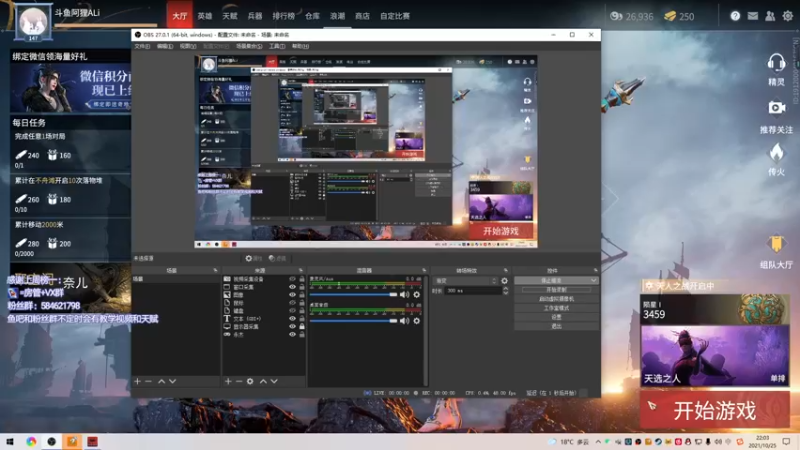The image size is (800, 450).
Task: Toggle visibility of 视频采集设备 source
Action: [x=292, y=279]
